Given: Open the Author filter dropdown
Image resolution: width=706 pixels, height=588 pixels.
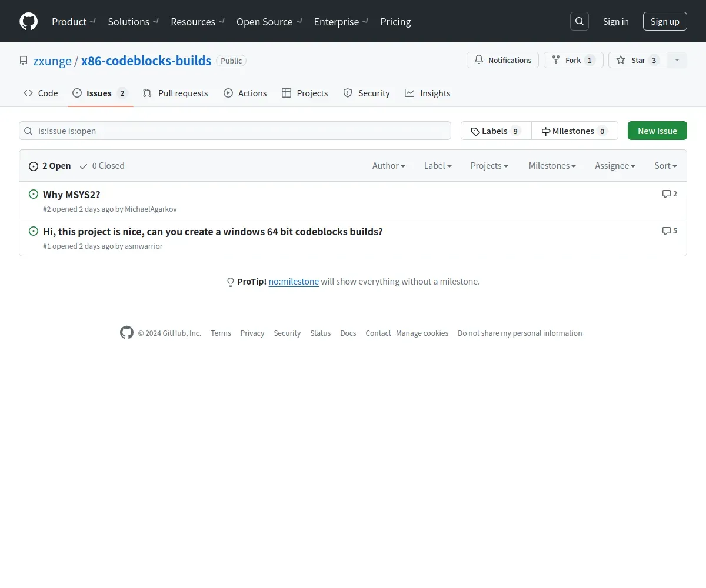Looking at the screenshot, I should [x=389, y=166].
